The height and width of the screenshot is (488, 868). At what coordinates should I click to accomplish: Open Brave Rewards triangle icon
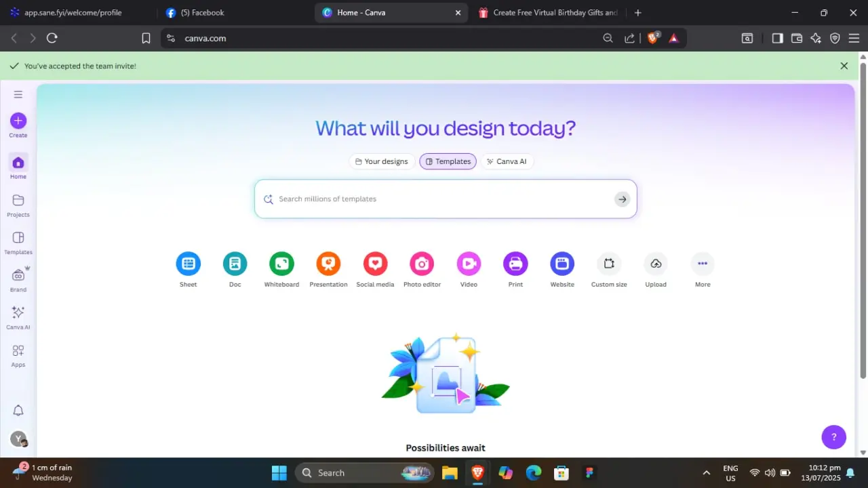coord(673,38)
